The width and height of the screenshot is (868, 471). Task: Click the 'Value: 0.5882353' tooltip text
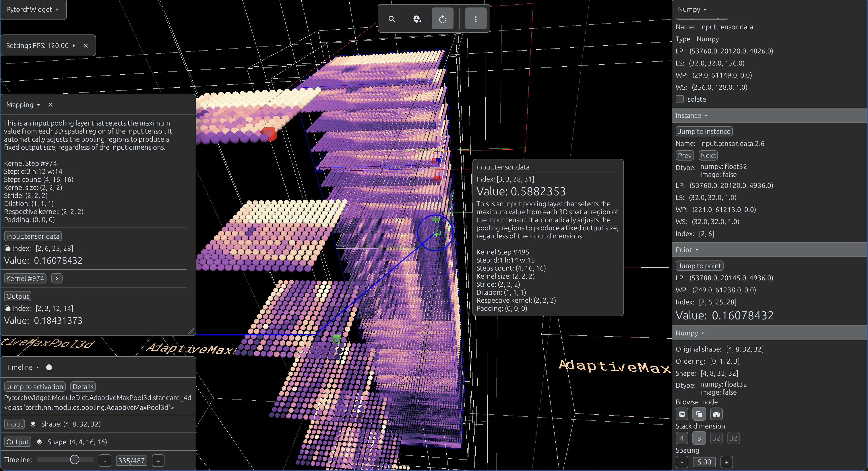(x=521, y=191)
